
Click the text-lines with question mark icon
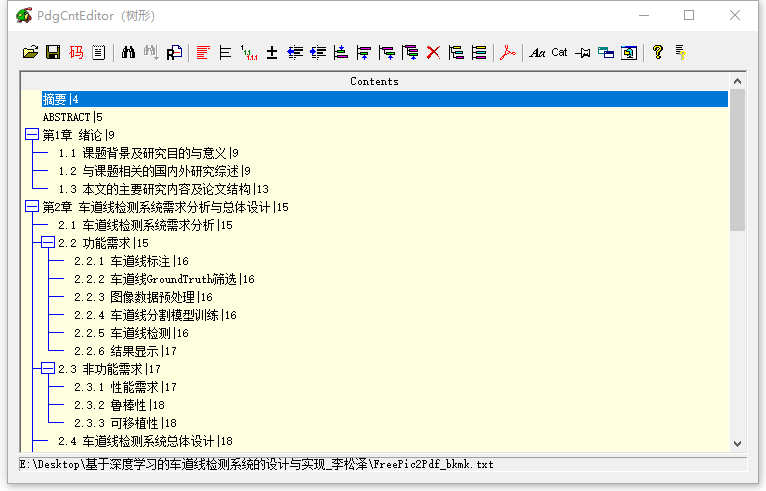(x=681, y=52)
